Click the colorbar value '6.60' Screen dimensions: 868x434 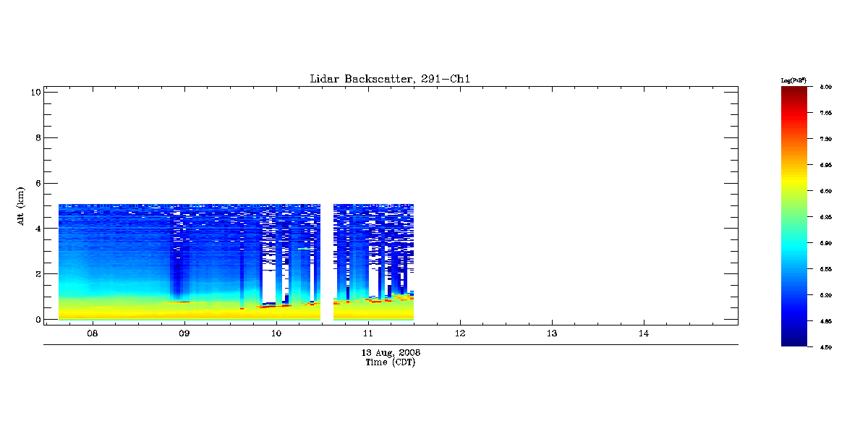827,191
